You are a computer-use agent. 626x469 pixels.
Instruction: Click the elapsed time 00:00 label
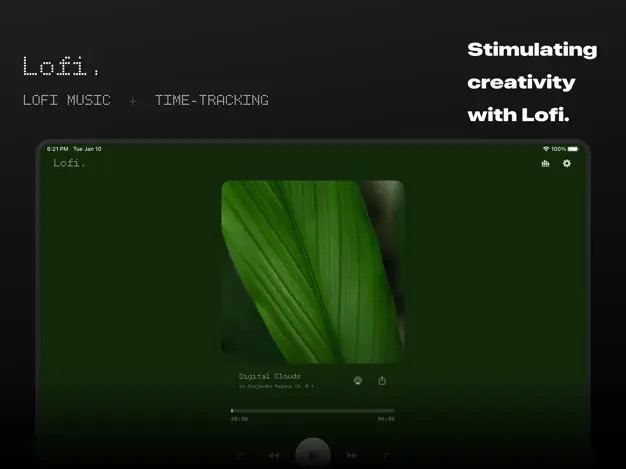point(239,419)
